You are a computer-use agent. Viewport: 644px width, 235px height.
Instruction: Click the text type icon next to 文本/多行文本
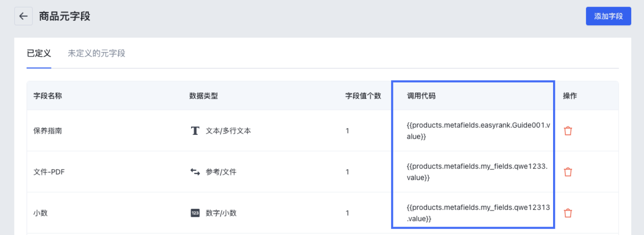tap(195, 131)
